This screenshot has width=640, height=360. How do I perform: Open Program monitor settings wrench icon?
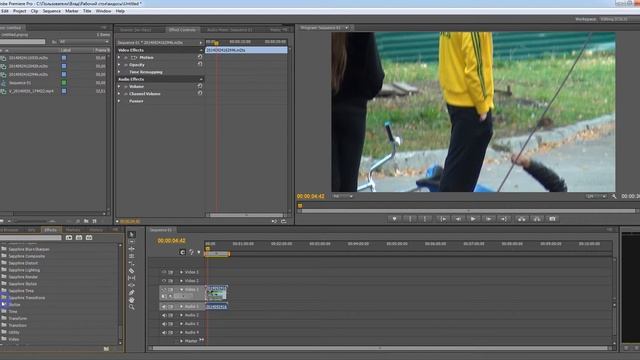pos(614,196)
